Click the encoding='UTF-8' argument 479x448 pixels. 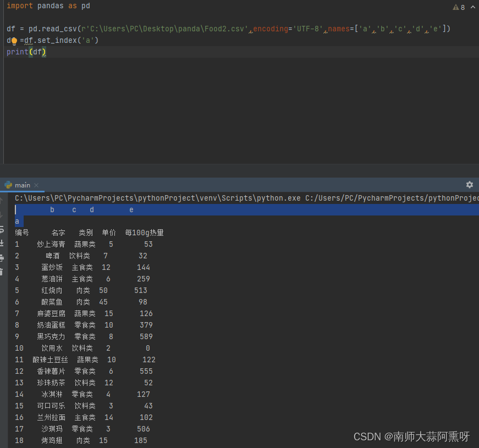click(288, 29)
